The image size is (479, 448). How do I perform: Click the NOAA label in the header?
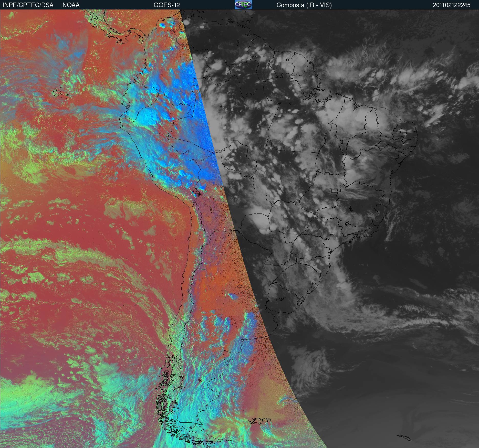point(71,5)
